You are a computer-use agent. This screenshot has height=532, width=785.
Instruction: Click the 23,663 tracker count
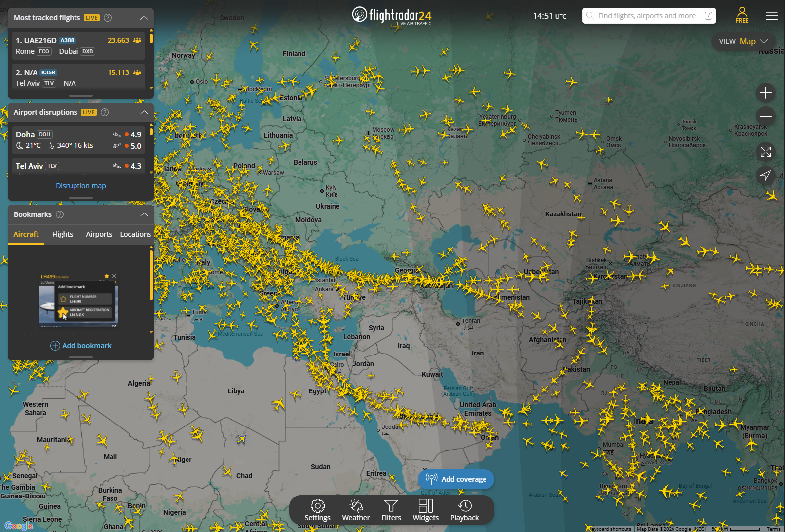[x=118, y=40]
